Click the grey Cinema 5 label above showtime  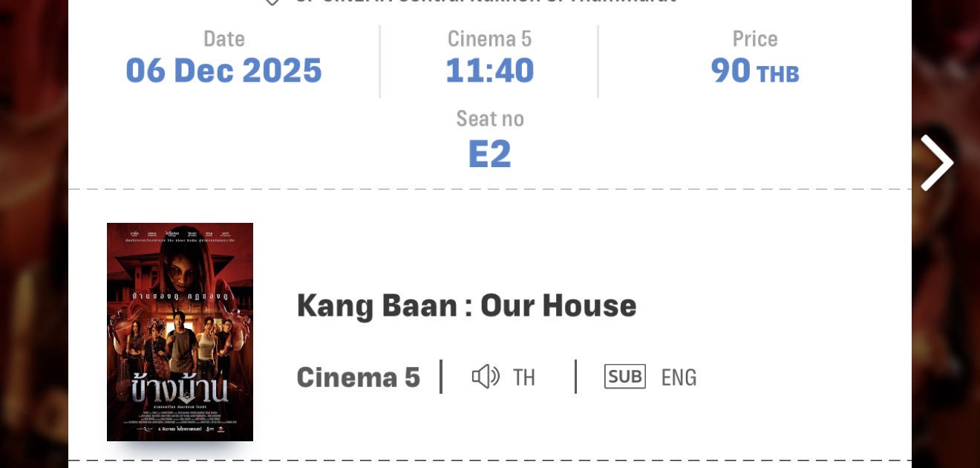[x=489, y=39]
